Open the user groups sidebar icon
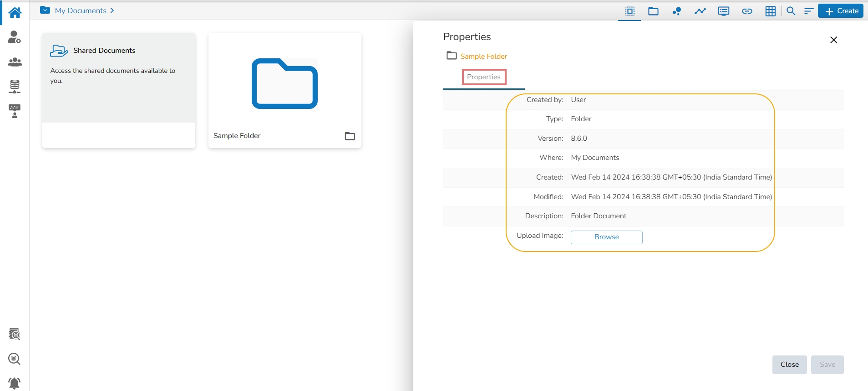This screenshot has width=868, height=391. point(15,62)
